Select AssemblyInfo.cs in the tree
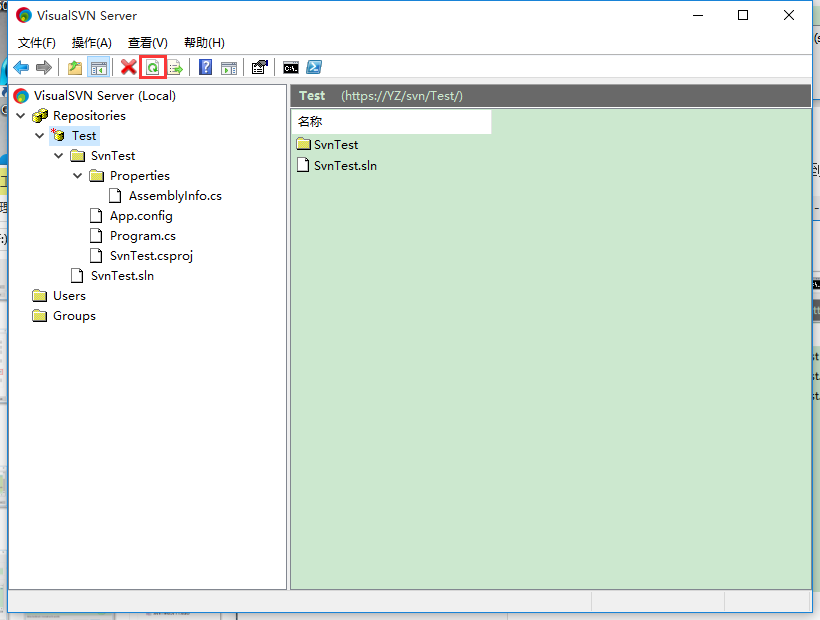The width and height of the screenshot is (820, 620). coord(175,196)
